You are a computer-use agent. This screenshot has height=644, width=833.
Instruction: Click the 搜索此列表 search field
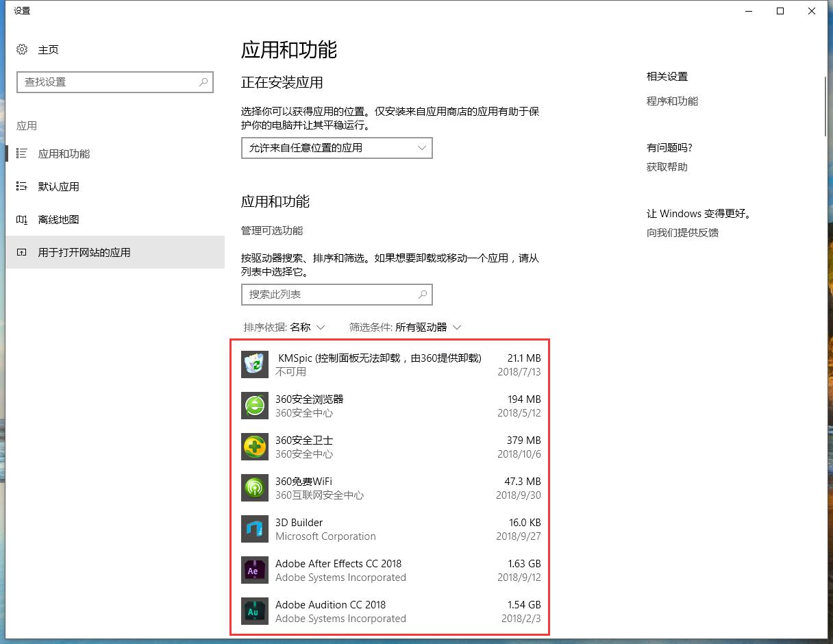337,294
